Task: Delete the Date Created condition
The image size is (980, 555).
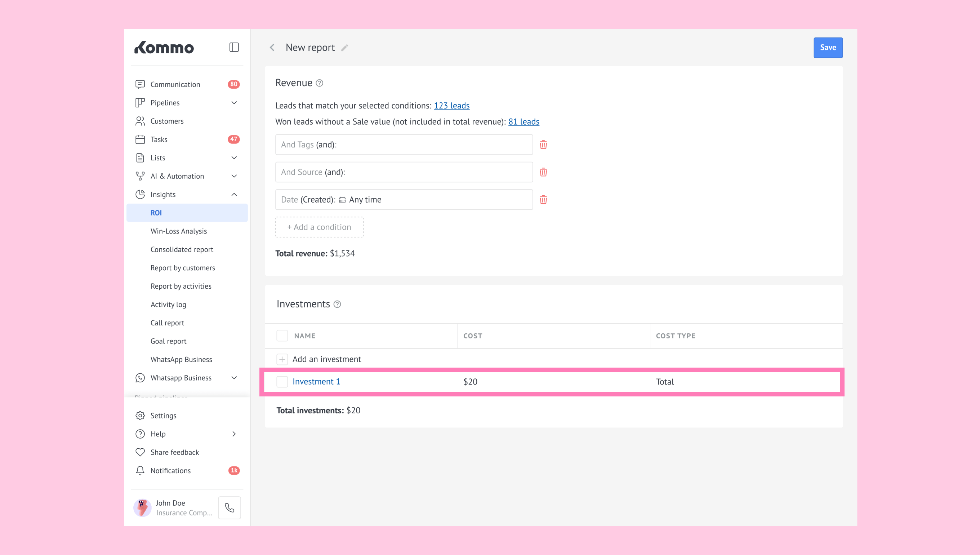Action: (x=543, y=200)
